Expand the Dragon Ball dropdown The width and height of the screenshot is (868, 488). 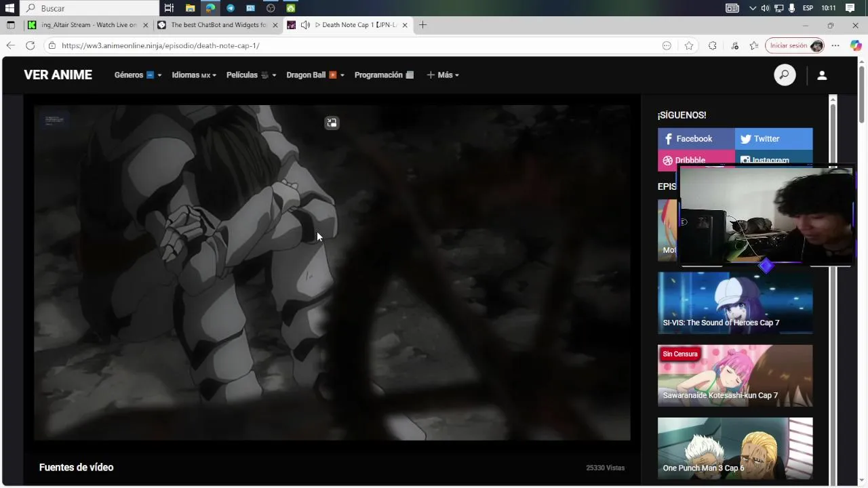point(315,75)
